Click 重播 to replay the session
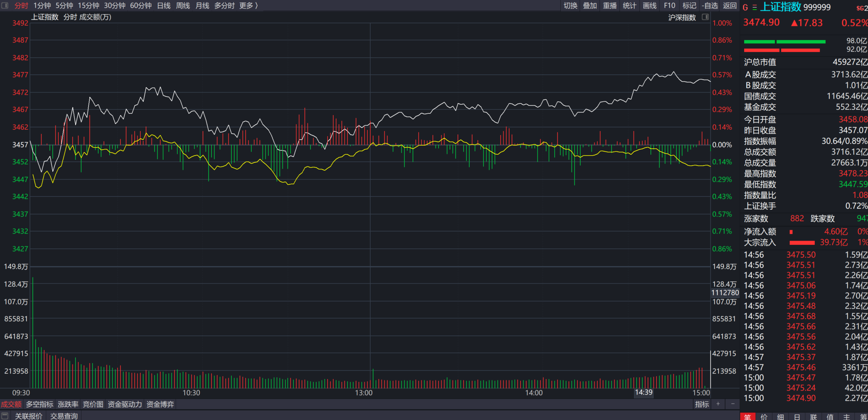Viewport: 868px width, 420px height. tap(610, 5)
